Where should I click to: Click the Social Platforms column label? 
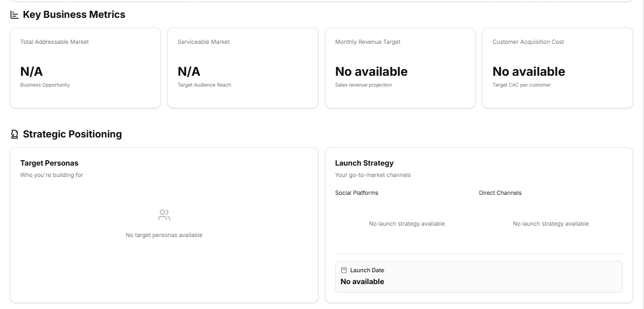(x=356, y=193)
